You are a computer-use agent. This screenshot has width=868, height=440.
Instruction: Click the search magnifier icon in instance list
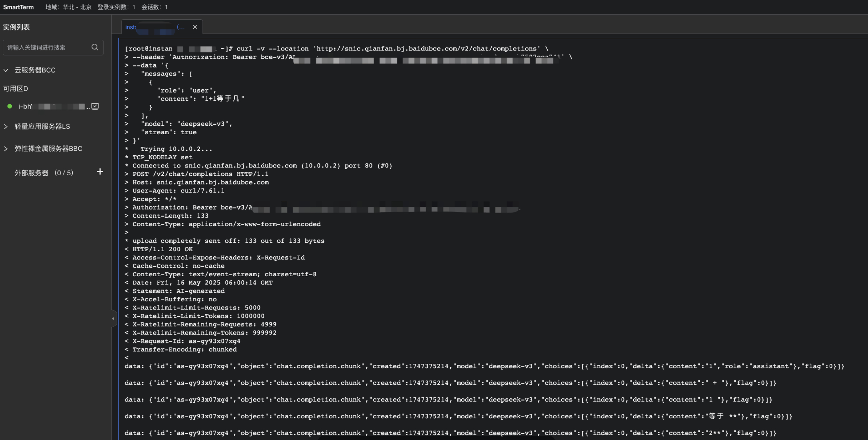pos(95,47)
